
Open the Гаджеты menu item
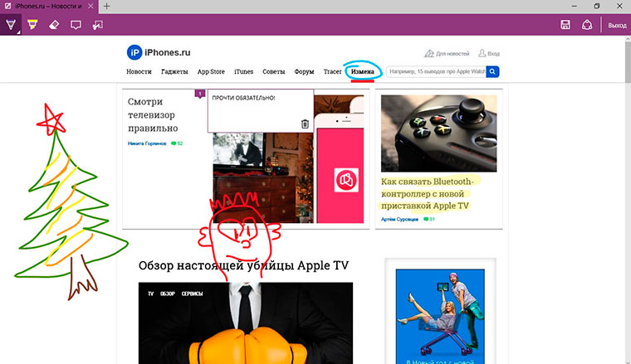[x=174, y=71]
